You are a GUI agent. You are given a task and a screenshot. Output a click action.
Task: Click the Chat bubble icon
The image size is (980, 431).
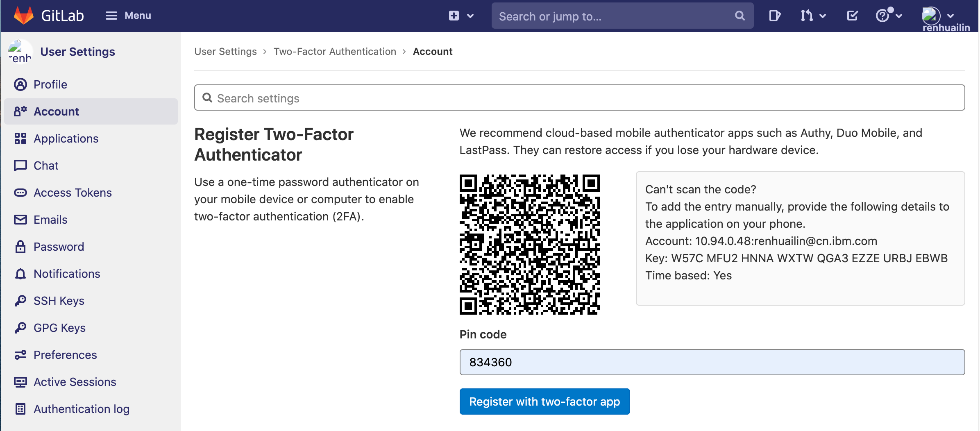20,166
